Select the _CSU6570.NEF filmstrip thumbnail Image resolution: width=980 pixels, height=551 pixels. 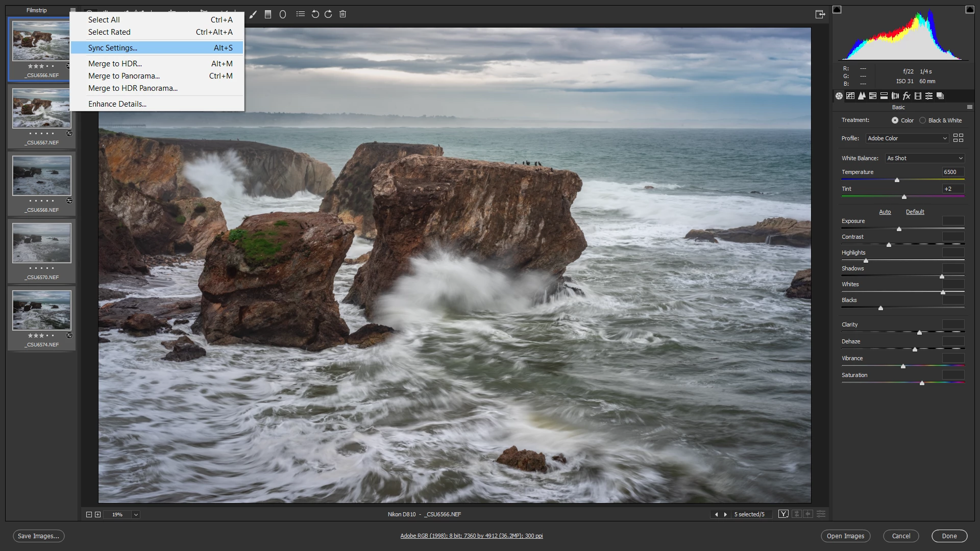click(42, 243)
